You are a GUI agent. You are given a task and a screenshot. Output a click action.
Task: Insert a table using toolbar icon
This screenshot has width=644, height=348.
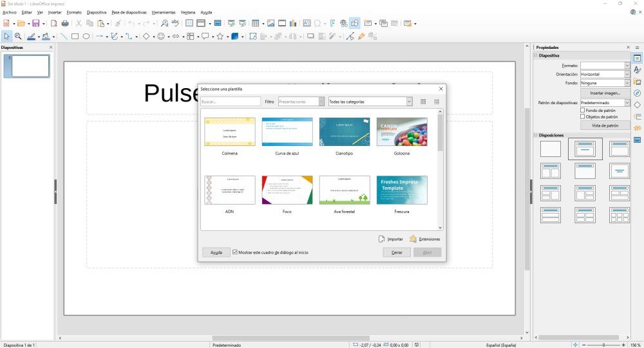[256, 23]
